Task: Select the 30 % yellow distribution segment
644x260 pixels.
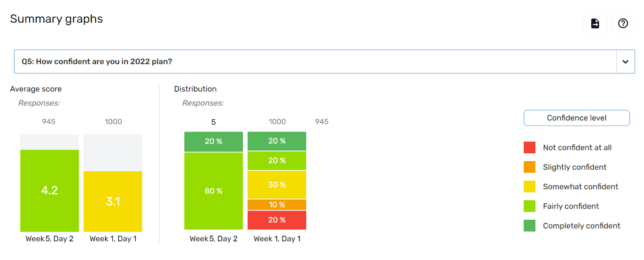Action: [x=277, y=185]
